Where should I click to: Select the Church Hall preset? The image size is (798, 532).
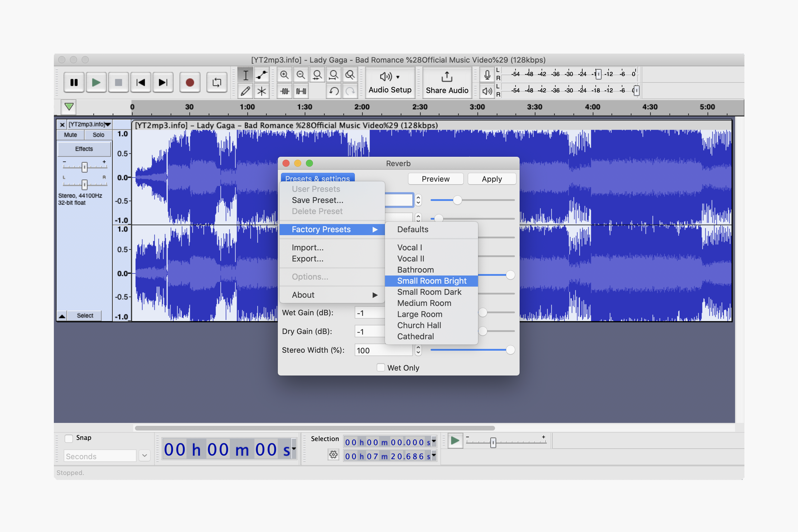(x=431, y=326)
